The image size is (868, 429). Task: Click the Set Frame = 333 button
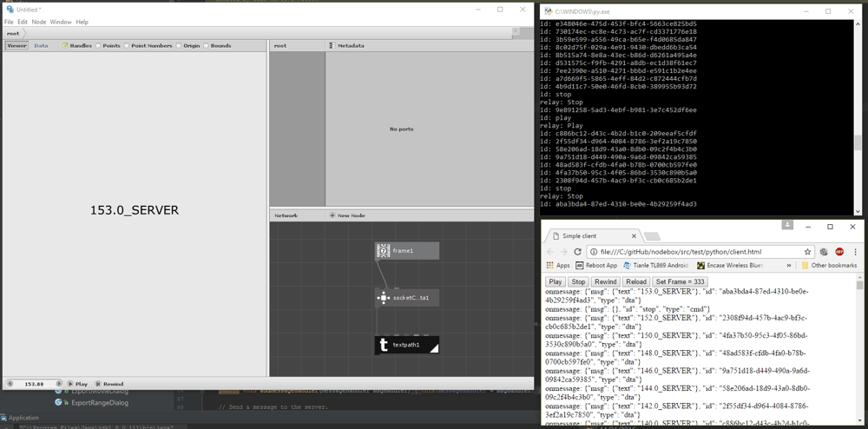680,281
